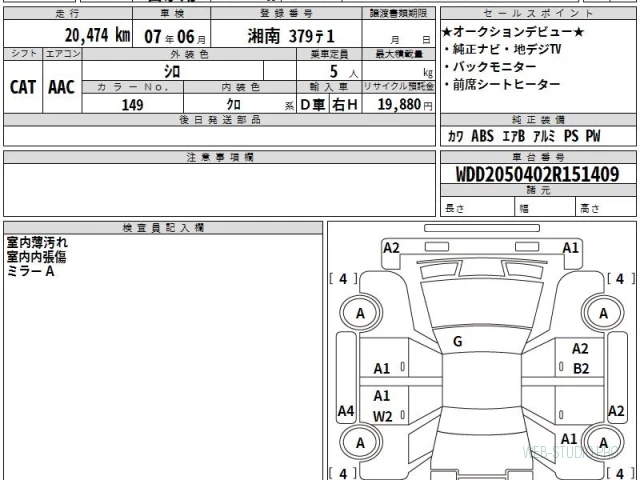
Task: Select the D車 import marker
Action: click(x=313, y=105)
